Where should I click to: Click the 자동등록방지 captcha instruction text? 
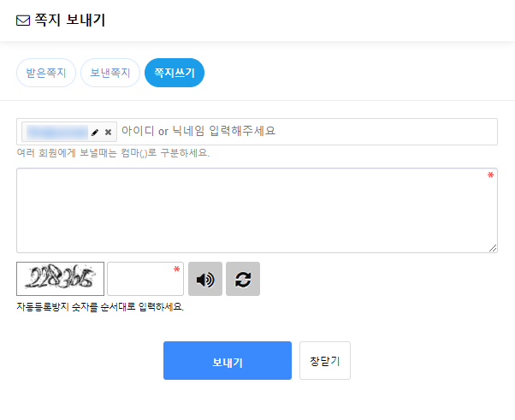point(99,306)
